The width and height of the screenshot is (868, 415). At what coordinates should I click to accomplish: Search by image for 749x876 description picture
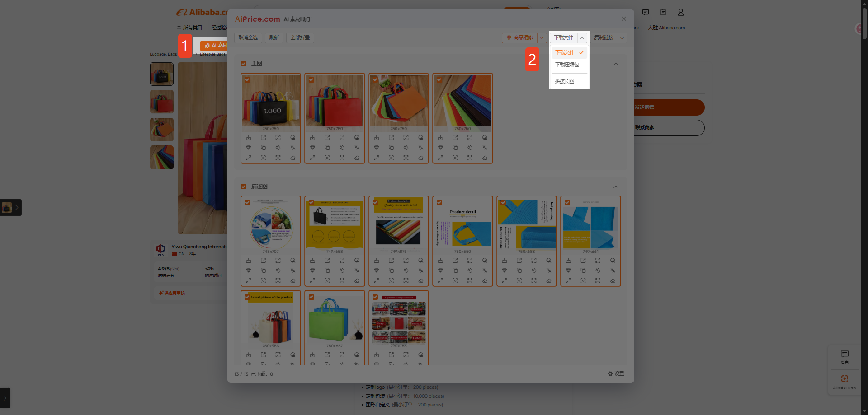[x=421, y=261]
